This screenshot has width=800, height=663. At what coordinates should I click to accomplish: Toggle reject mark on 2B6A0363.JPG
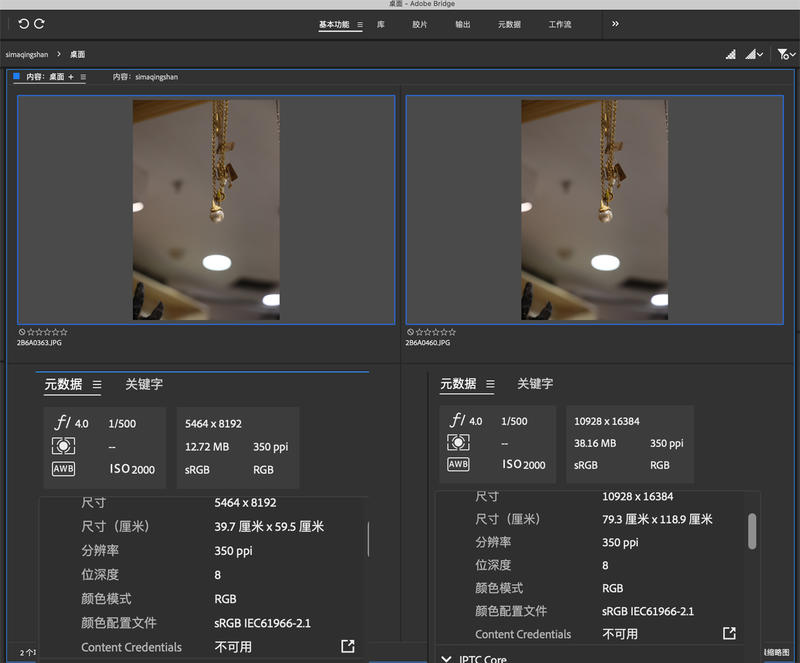[22, 332]
